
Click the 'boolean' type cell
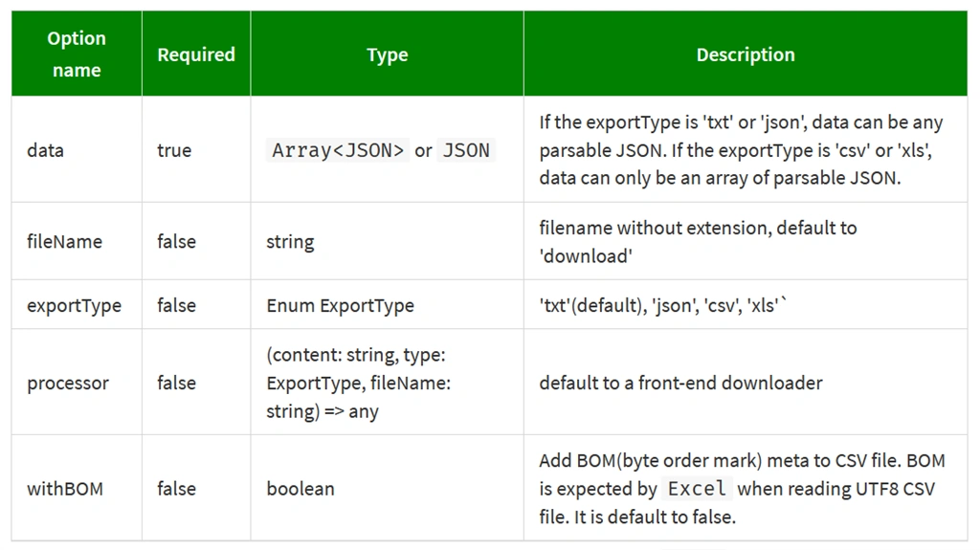[301, 488]
